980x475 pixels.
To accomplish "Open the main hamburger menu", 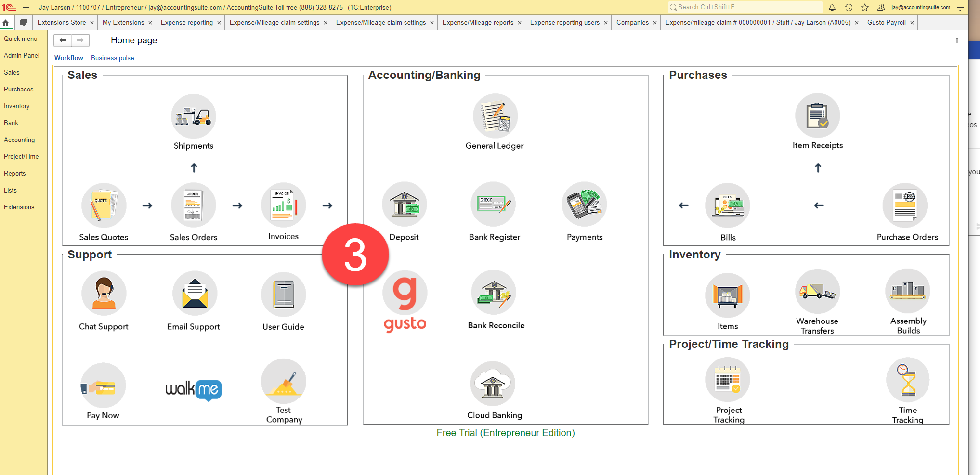I will [x=26, y=7].
